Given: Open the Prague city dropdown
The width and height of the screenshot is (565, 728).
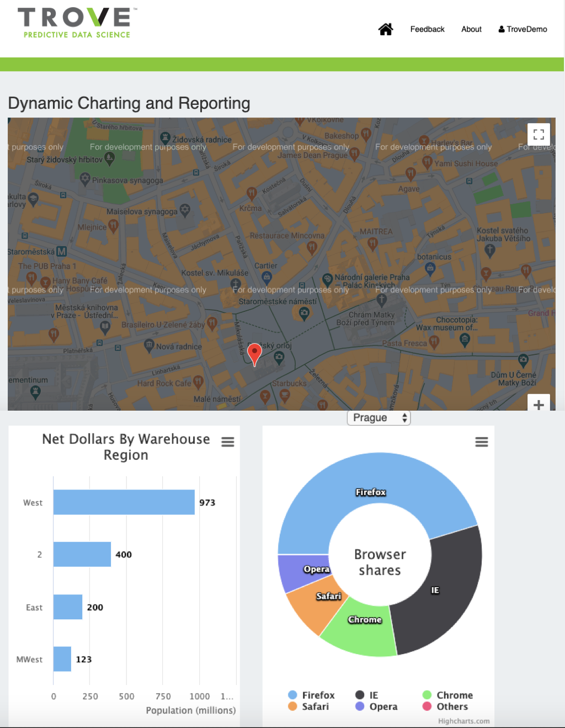Looking at the screenshot, I should 379,418.
